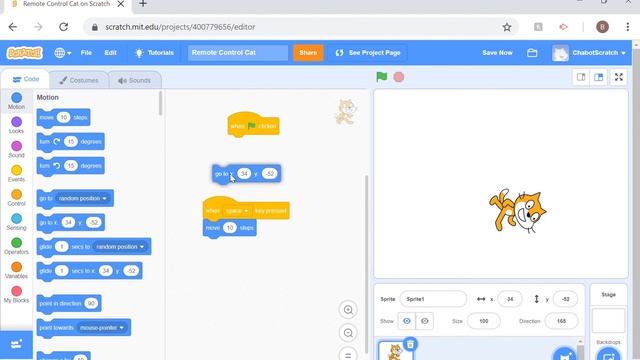Click the sprite Direction field

[561, 321]
